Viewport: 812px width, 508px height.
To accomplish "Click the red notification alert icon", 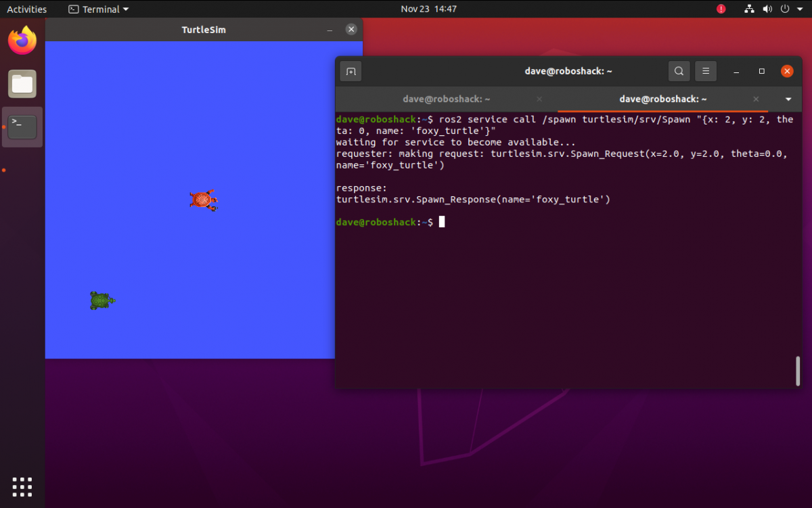I will pos(721,9).
